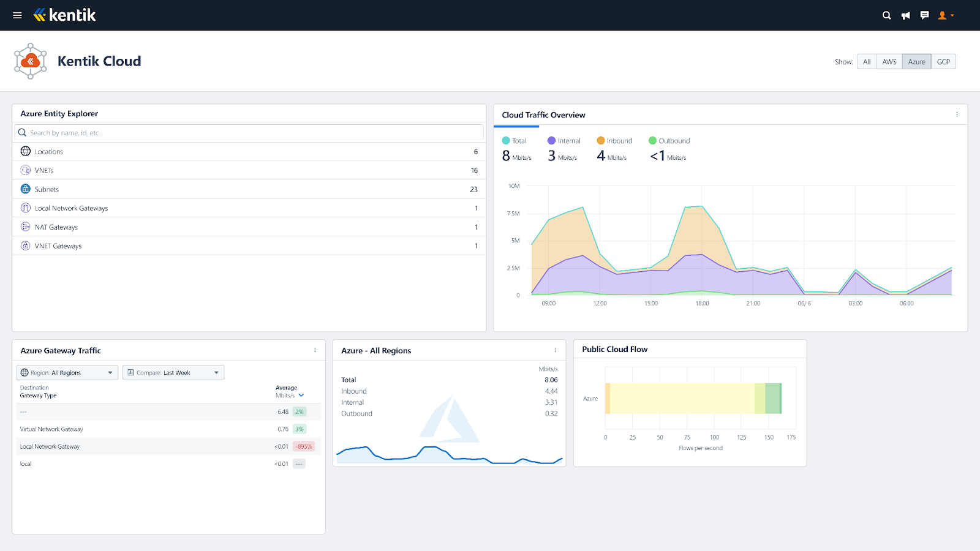Open the Locations row
The image size is (980, 551).
pyautogui.click(x=249, y=152)
